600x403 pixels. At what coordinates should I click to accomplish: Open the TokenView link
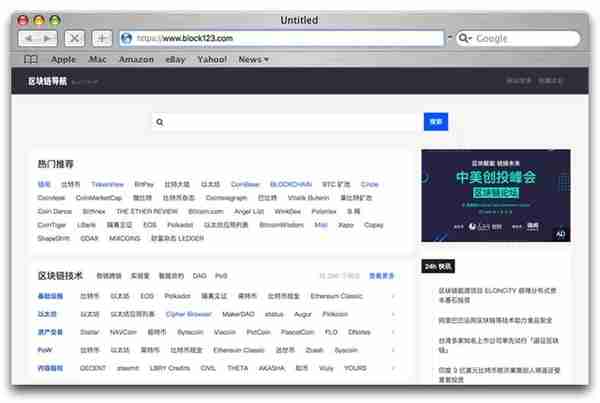pyautogui.click(x=108, y=184)
